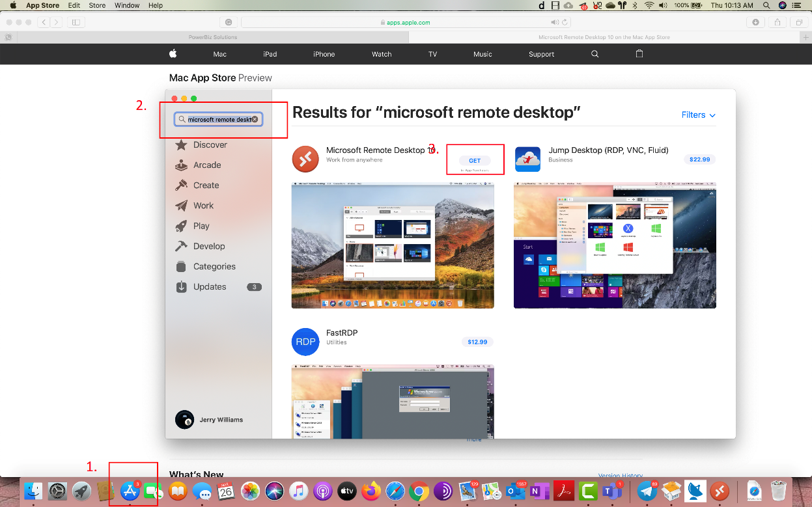Open Podcasts from the Dock

323,491
